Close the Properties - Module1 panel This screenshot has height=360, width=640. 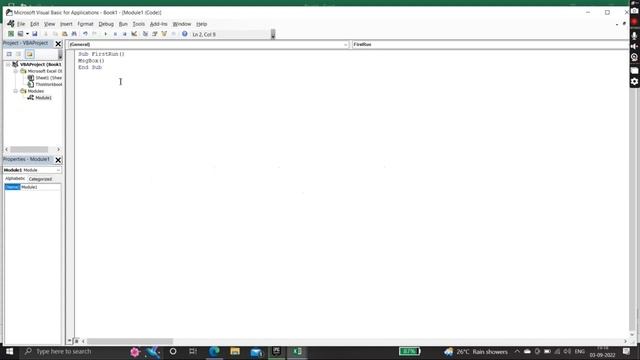click(x=58, y=160)
